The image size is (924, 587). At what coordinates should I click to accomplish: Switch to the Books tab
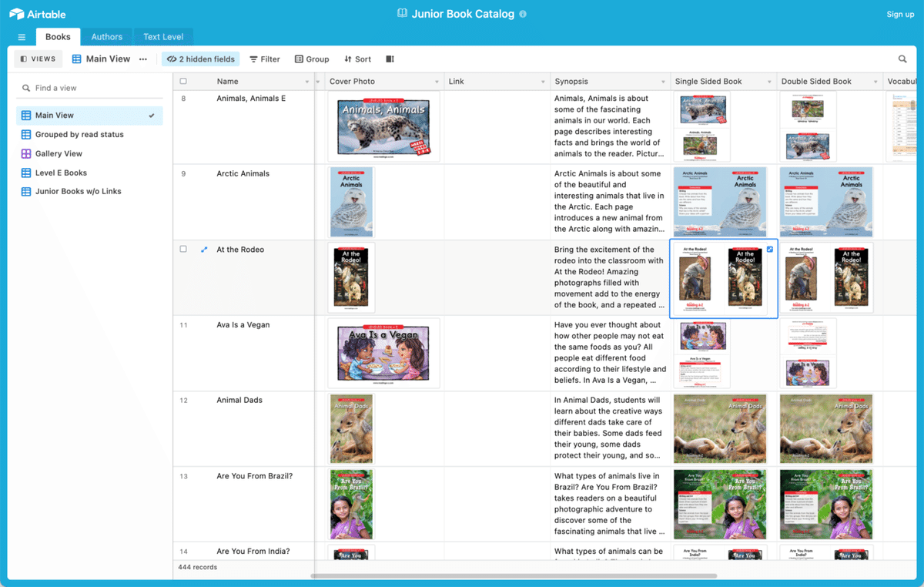click(x=58, y=37)
